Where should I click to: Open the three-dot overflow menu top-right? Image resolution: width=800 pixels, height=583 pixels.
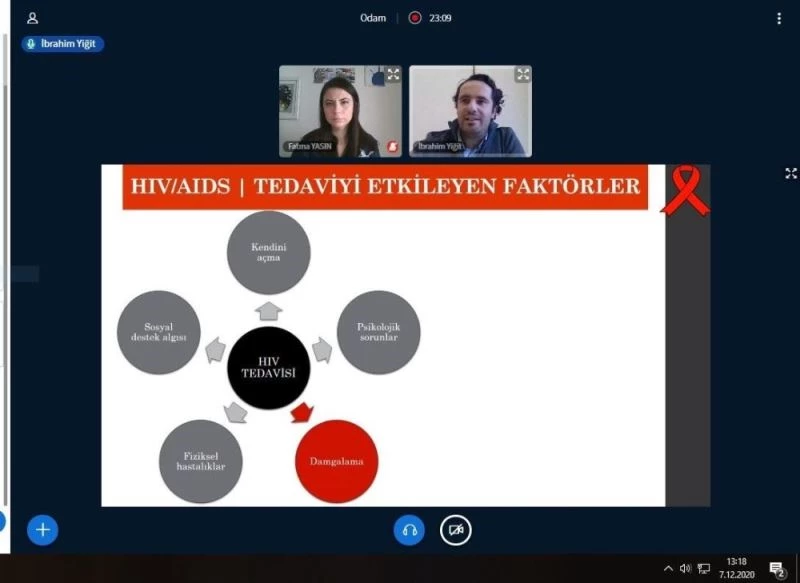click(777, 17)
